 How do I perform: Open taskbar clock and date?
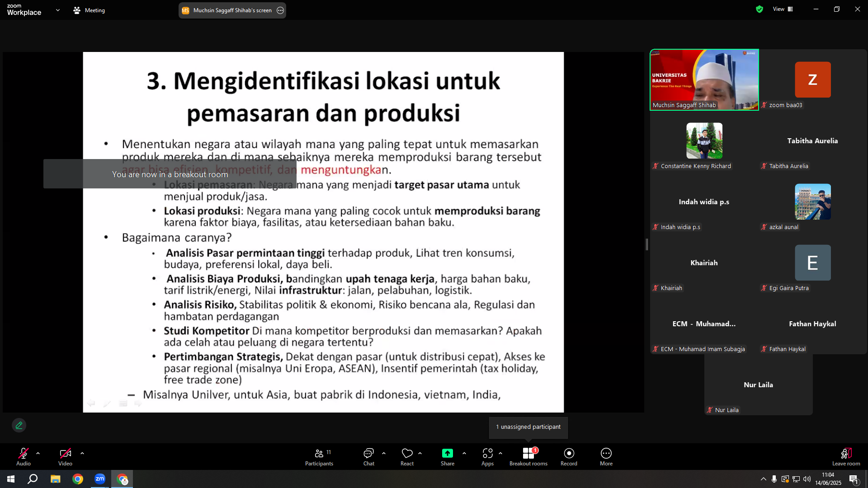[828, 479]
